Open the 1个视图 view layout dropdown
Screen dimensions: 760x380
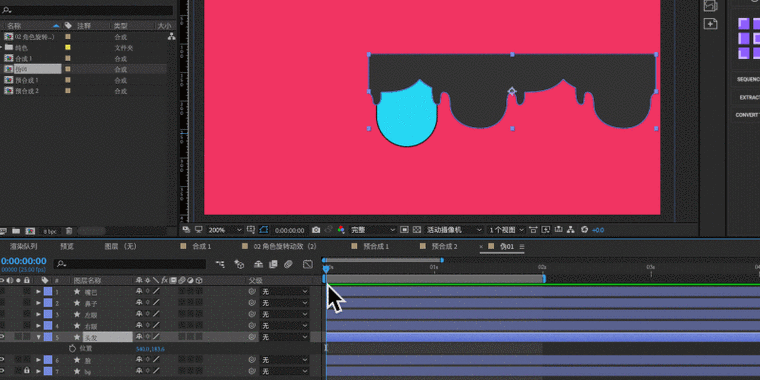pyautogui.click(x=506, y=230)
